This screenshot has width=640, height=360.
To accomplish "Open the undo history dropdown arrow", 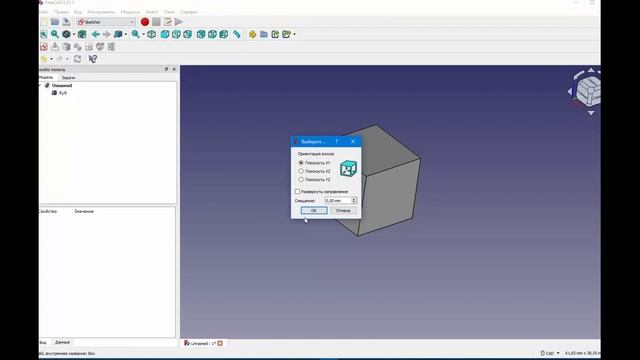I will [51, 59].
